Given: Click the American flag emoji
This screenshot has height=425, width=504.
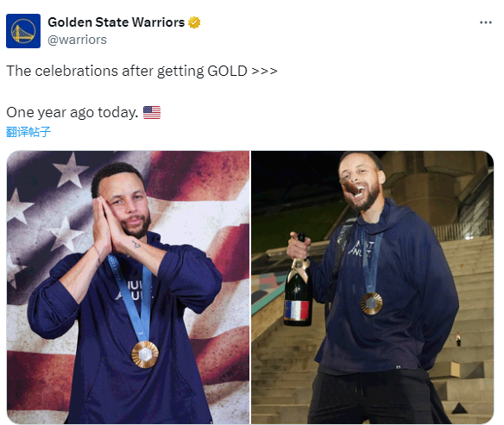Looking at the screenshot, I should (x=152, y=113).
